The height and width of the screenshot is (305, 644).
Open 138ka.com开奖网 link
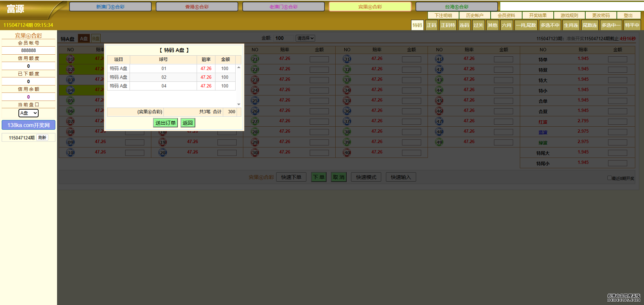point(29,125)
